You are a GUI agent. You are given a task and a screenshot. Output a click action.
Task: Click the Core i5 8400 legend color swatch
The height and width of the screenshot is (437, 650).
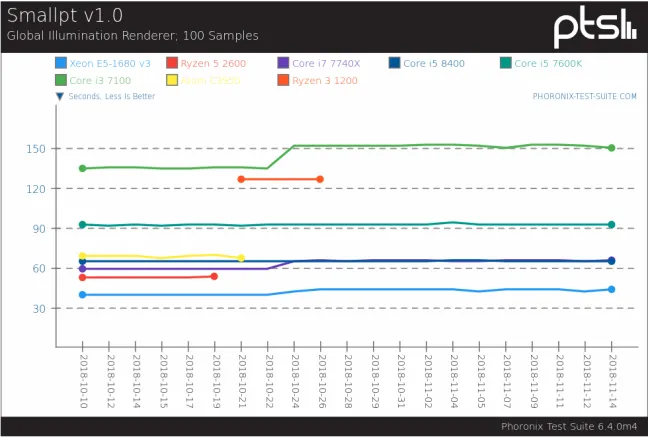tap(395, 63)
